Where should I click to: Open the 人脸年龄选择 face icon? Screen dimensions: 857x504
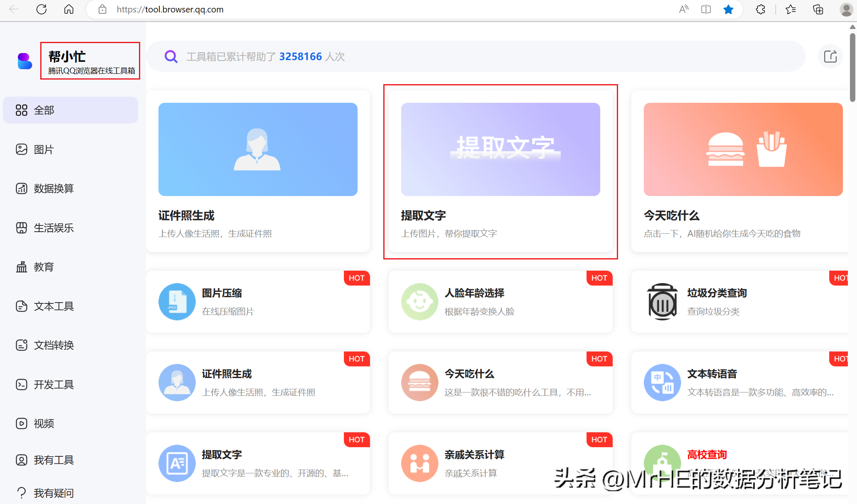(420, 302)
